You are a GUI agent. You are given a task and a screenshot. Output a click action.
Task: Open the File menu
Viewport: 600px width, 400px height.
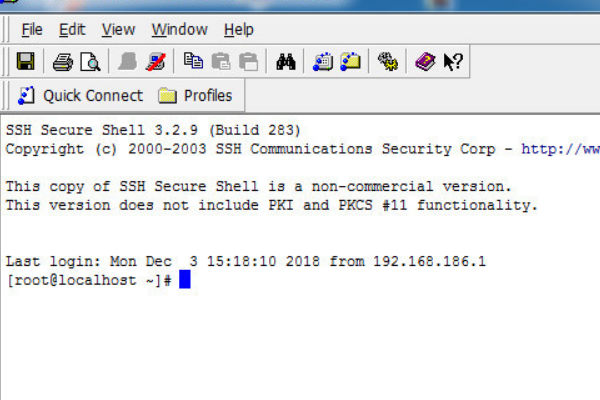coord(32,30)
